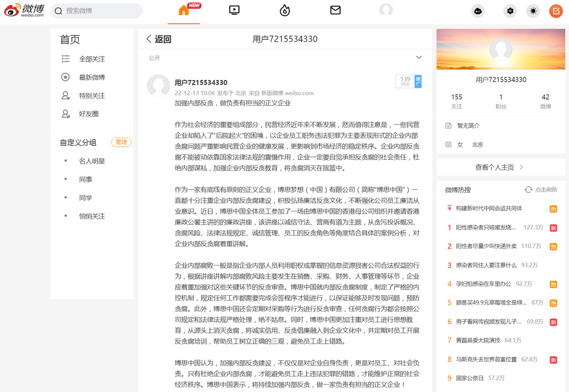Open 查看个人主页 profile link
This screenshot has height=392, width=569.
click(499, 167)
